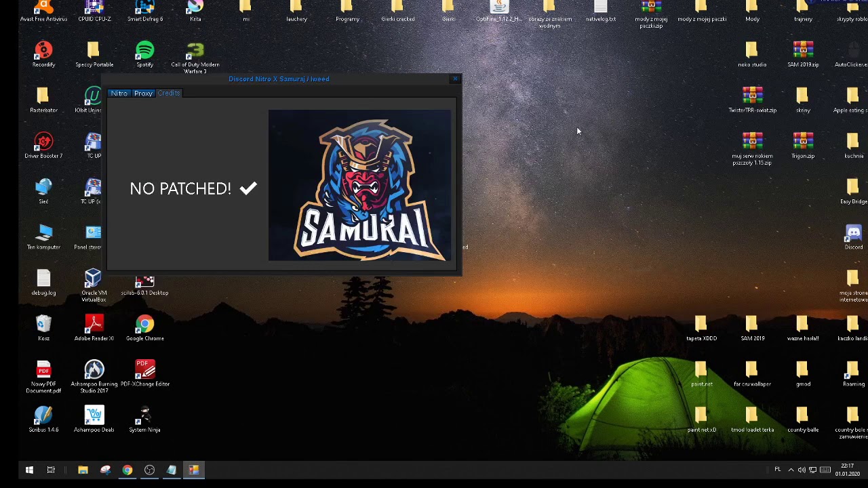Launch Adobe Reader XI

tap(94, 329)
